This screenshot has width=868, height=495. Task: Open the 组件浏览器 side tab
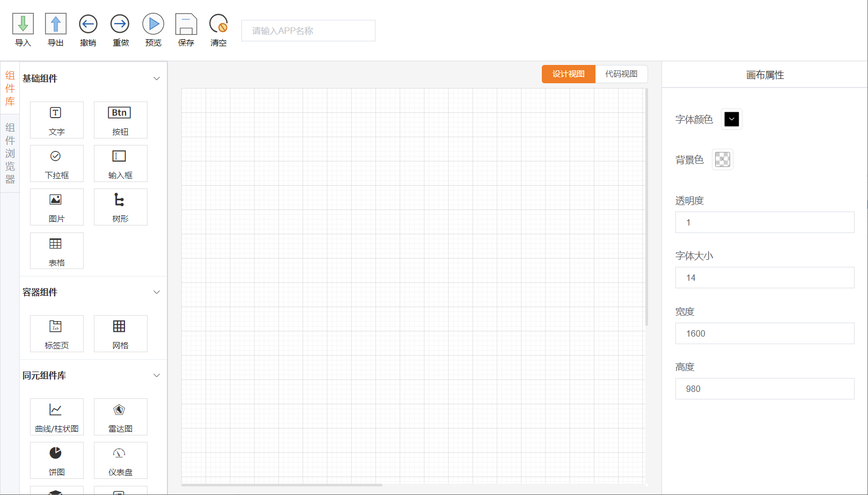10,154
